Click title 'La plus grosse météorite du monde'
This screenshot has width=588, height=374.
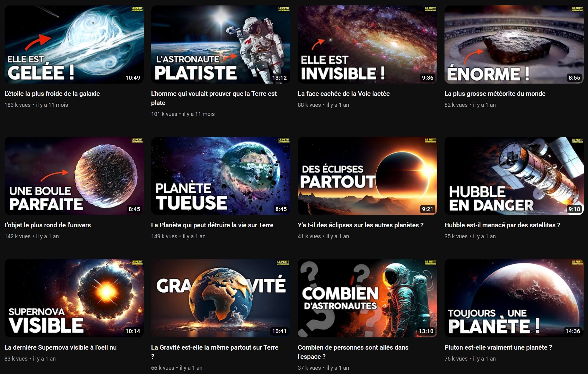click(x=495, y=94)
